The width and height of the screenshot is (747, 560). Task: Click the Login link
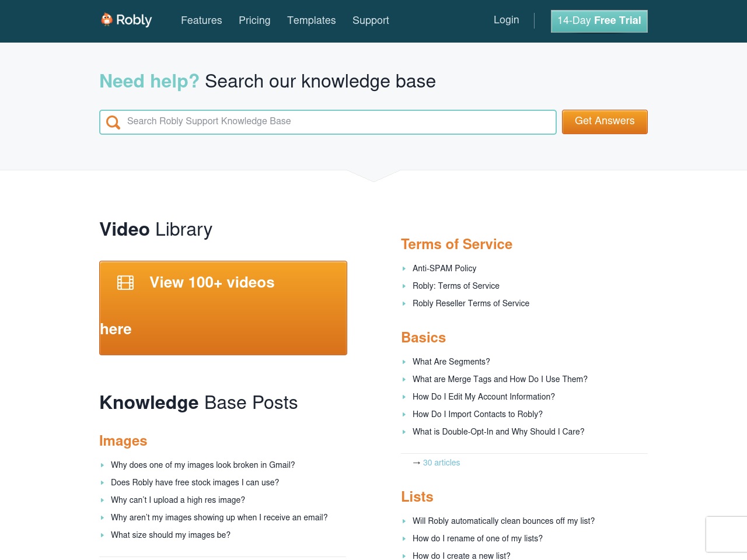507,20
